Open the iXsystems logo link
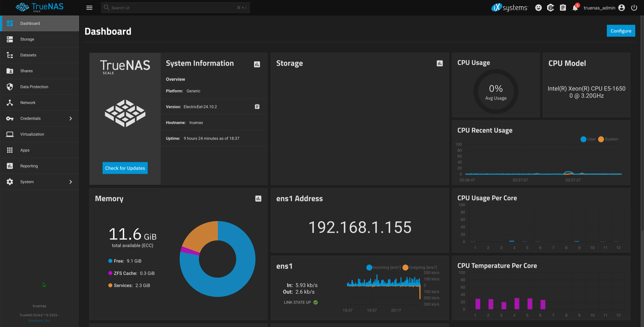This screenshot has height=327, width=644. [509, 7]
